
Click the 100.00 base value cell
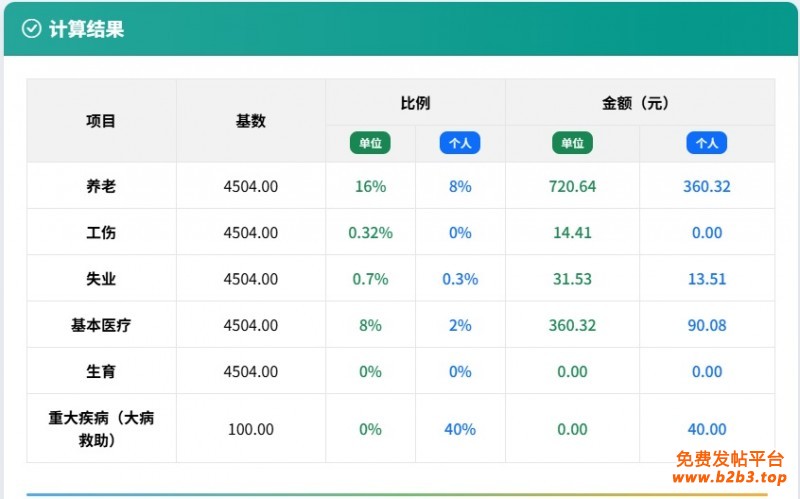click(251, 429)
